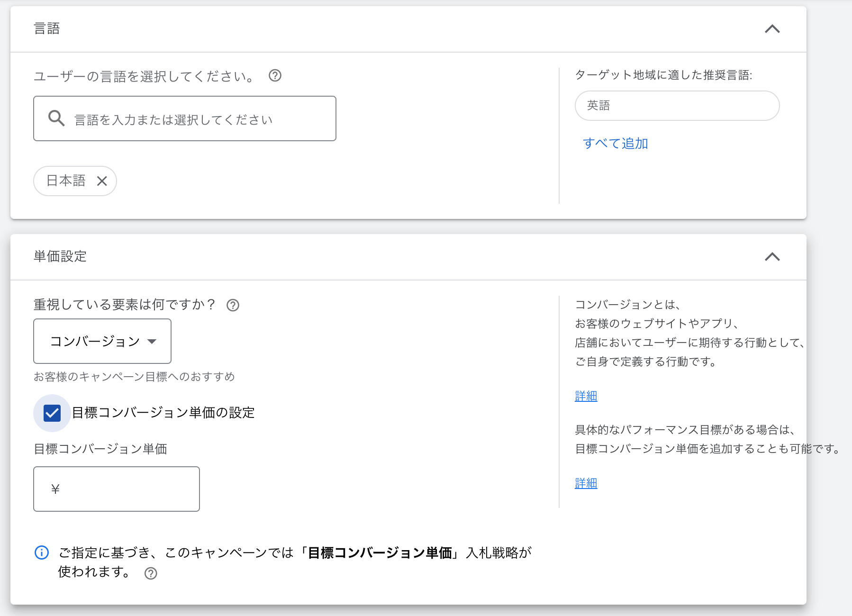Open 詳細 link under コンバージョンとは description
Image resolution: width=852 pixels, height=616 pixels.
click(x=586, y=396)
